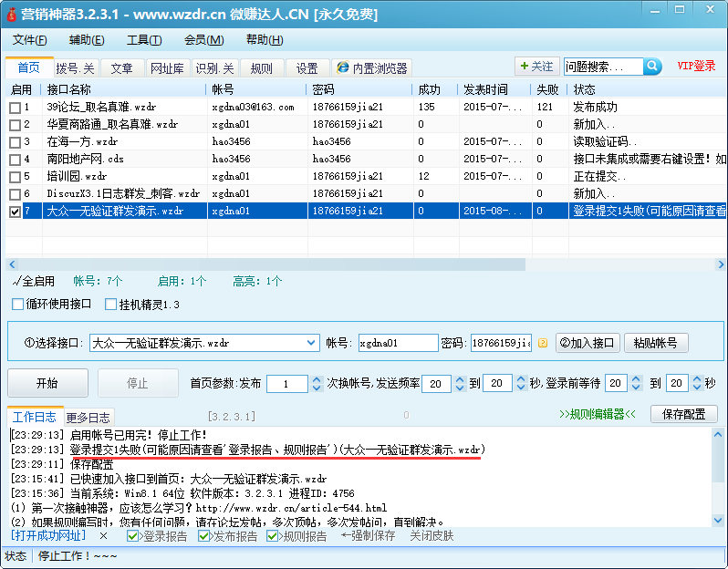Enable checkbox for row 3 在海一方
728x569 pixels.
15,142
